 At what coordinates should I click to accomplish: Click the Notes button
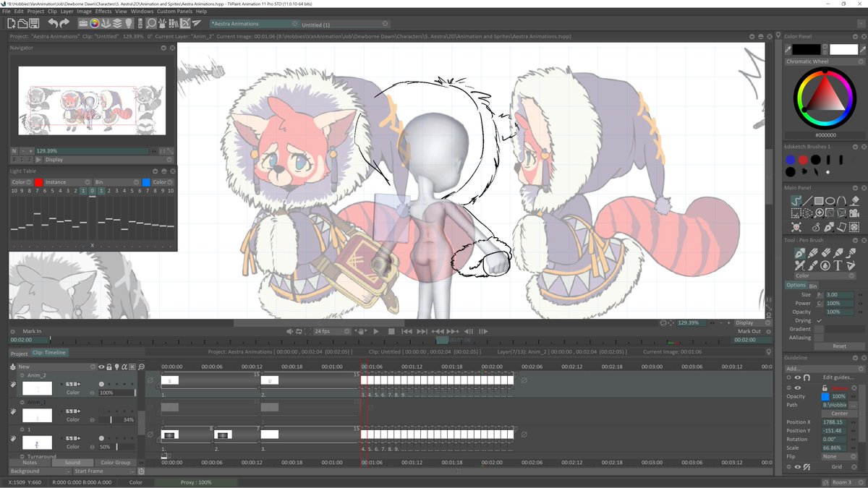(30, 463)
